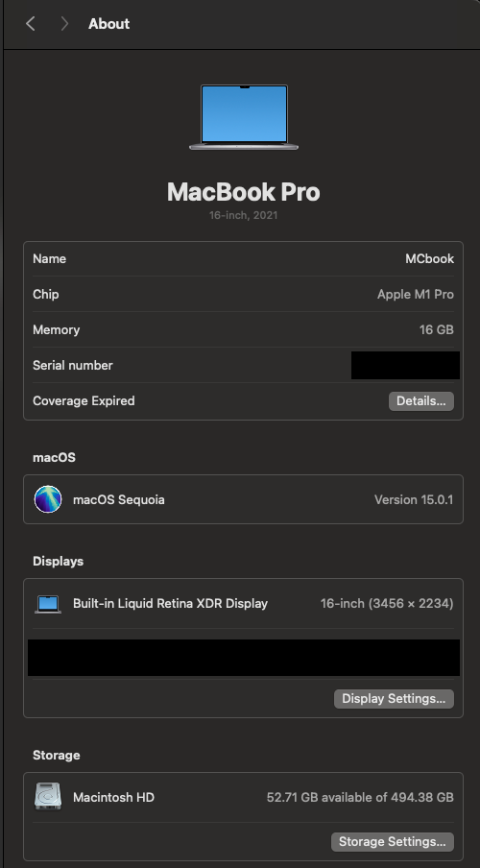Open coverage Details
This screenshot has height=868, width=480.
click(x=420, y=401)
